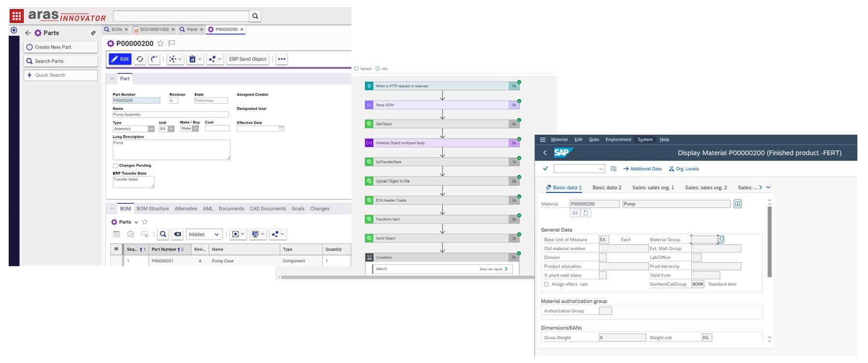Expand the SAP command field dropdown
Screen dimensions: 868x363
coord(601,168)
